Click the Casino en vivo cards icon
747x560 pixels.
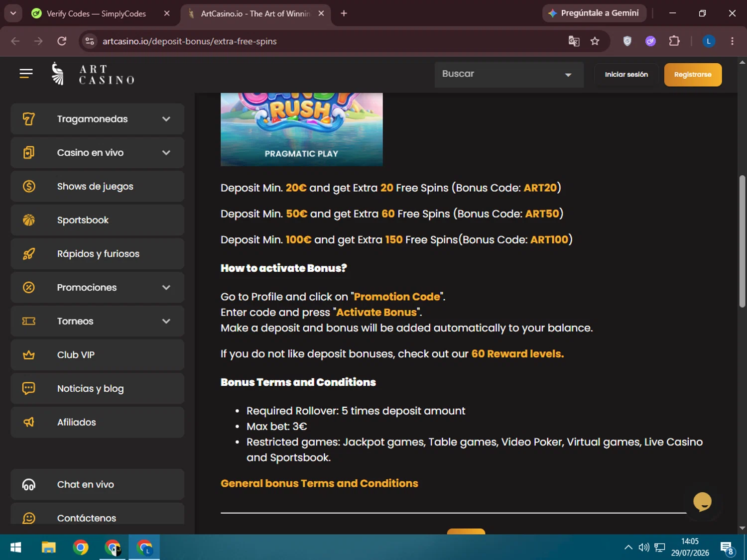(x=29, y=152)
